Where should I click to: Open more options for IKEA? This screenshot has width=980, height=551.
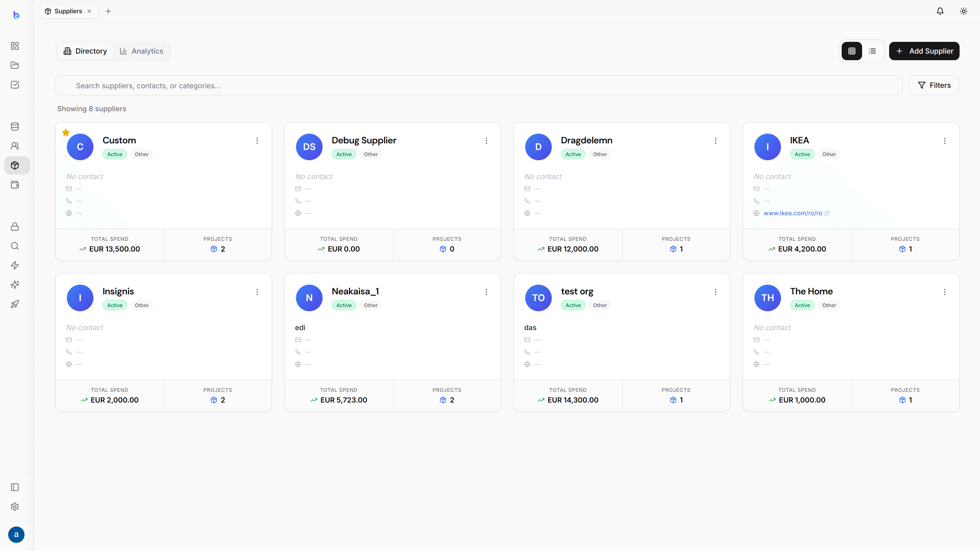pyautogui.click(x=945, y=141)
